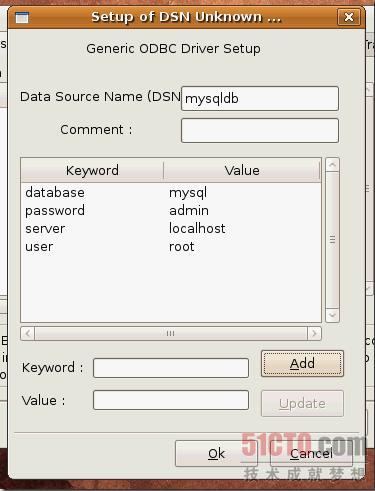
Task: Sort by the Value column header
Action: tap(242, 170)
